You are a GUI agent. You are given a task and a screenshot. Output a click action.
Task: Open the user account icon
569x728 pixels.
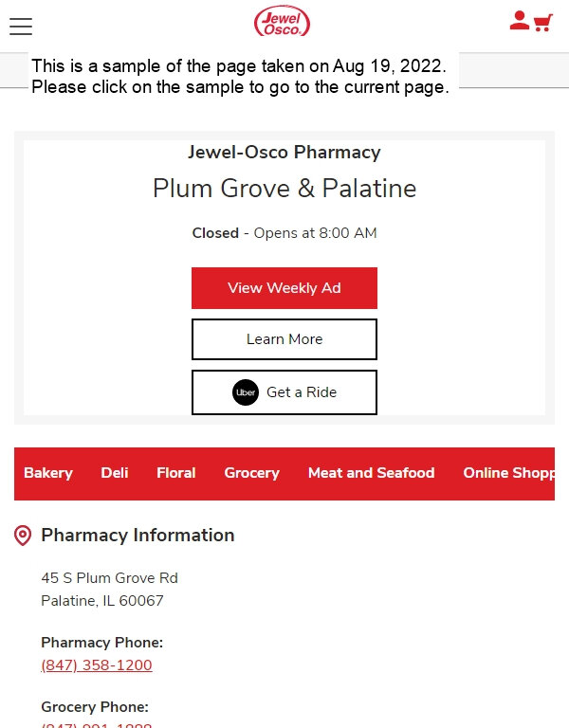click(520, 21)
